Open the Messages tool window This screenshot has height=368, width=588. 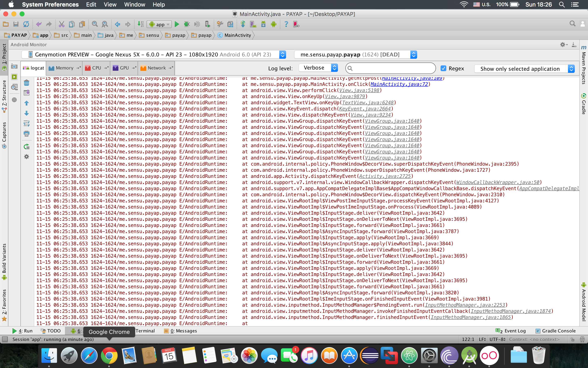pos(180,331)
